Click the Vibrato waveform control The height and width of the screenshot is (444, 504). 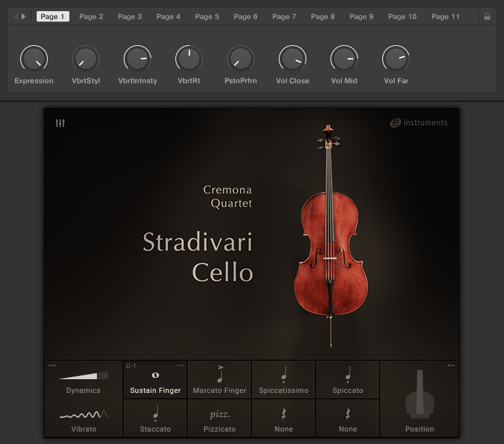pyautogui.click(x=84, y=415)
